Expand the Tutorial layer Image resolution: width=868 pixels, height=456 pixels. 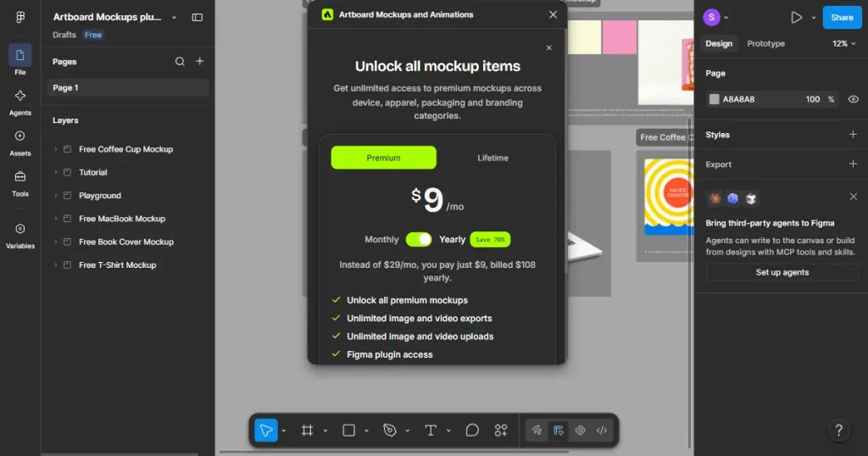point(55,172)
